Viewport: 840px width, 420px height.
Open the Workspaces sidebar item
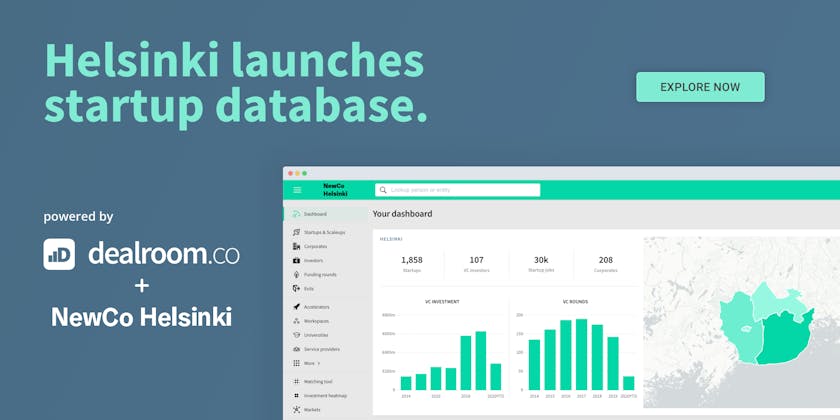pyautogui.click(x=322, y=321)
